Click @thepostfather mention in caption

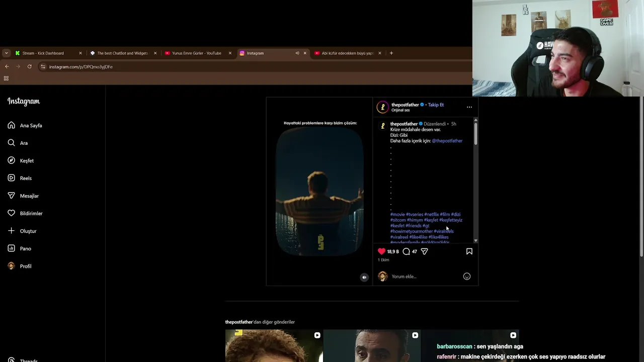coord(447,141)
